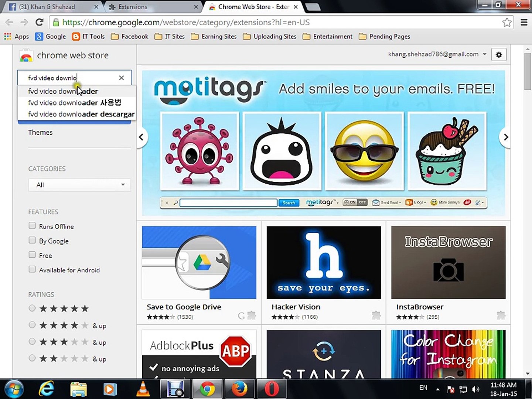Bookmark this page with the star icon
This screenshot has width=532, height=399.
click(x=507, y=23)
